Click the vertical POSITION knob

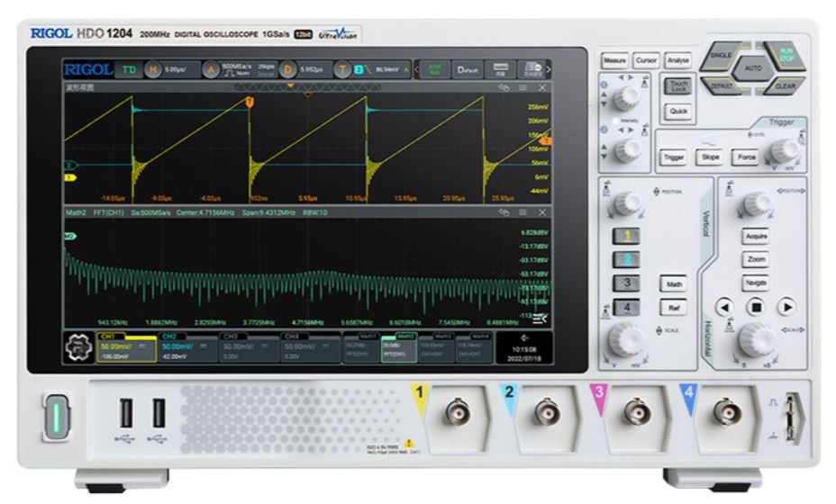coord(627,204)
